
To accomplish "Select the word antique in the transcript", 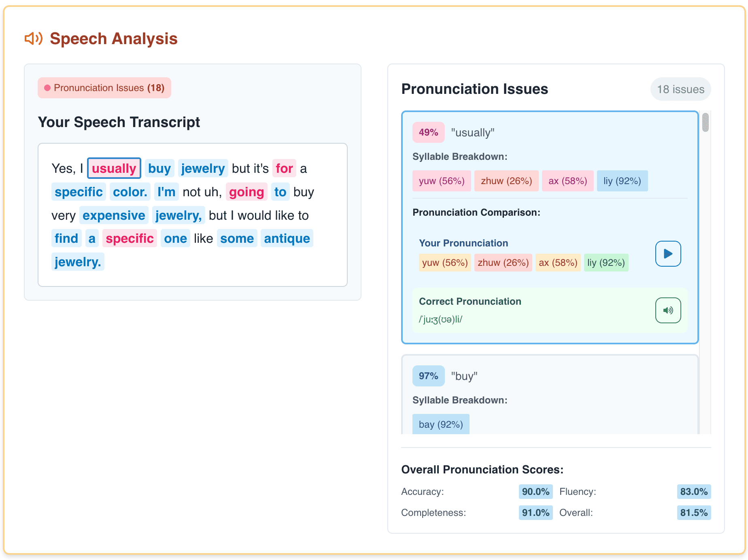I will point(287,238).
